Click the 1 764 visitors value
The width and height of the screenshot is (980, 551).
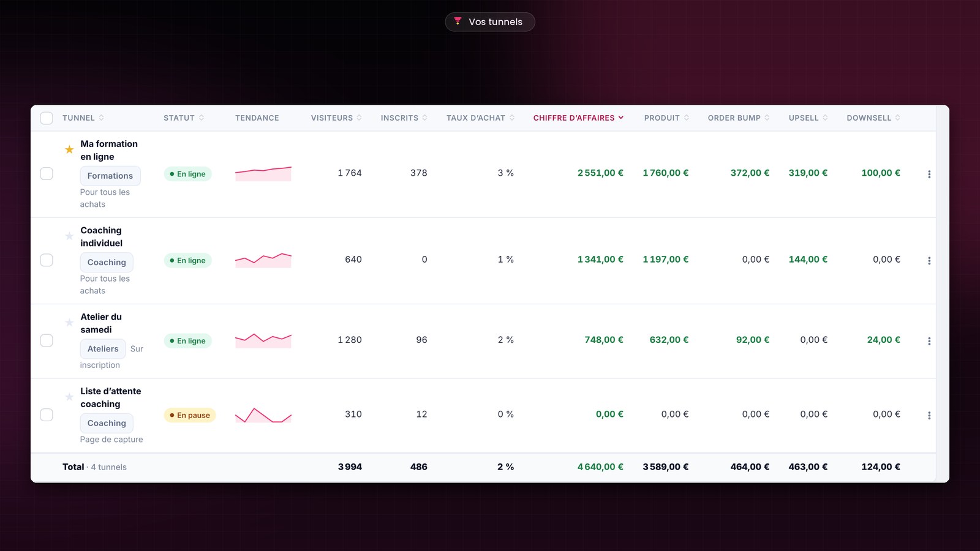click(350, 173)
